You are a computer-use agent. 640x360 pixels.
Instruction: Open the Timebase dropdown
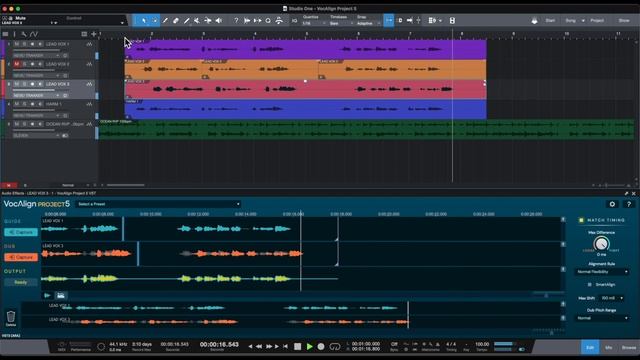point(340,23)
